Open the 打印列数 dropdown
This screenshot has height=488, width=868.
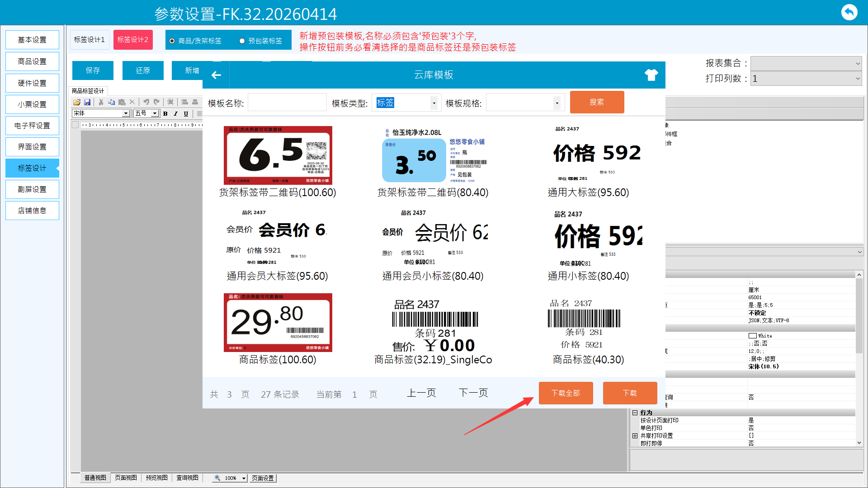coord(857,79)
